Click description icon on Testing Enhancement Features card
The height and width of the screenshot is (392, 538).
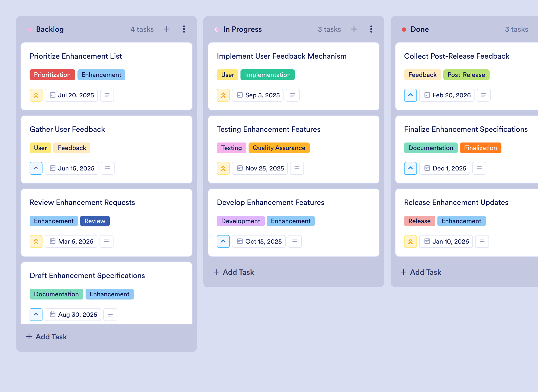(297, 168)
